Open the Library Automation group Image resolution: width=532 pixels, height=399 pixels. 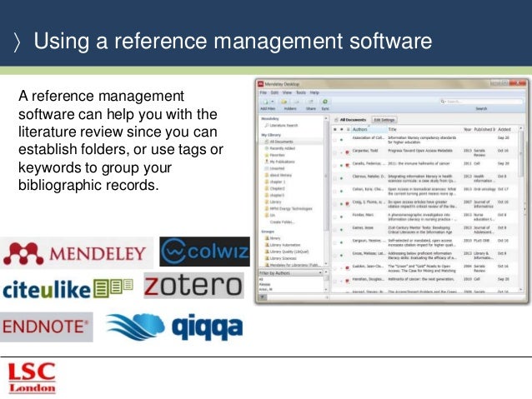tap(283, 245)
